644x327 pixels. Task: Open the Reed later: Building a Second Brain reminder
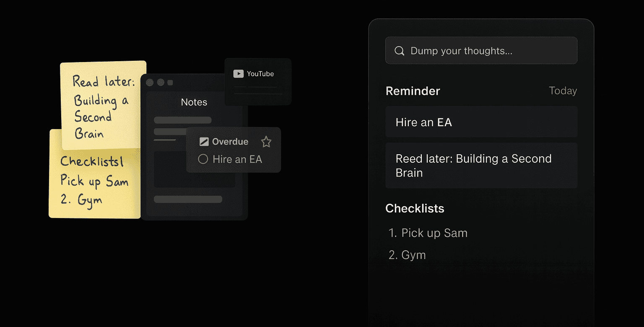pos(481,166)
